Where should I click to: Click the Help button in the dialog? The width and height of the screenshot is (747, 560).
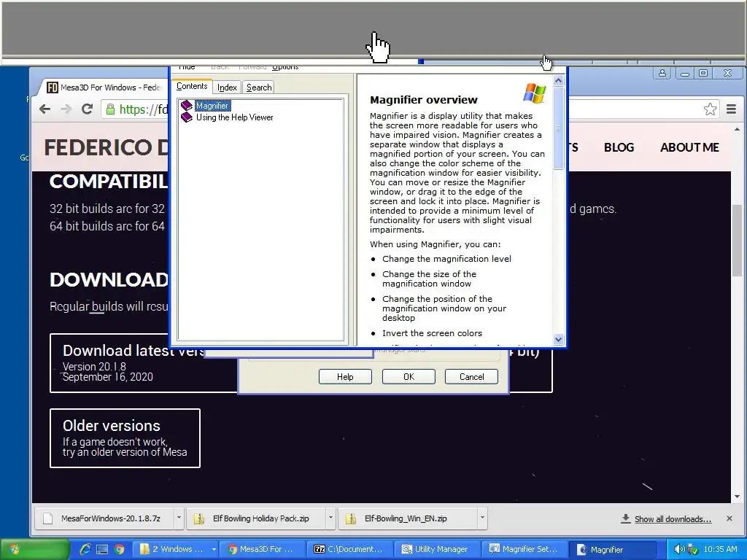pos(345,377)
